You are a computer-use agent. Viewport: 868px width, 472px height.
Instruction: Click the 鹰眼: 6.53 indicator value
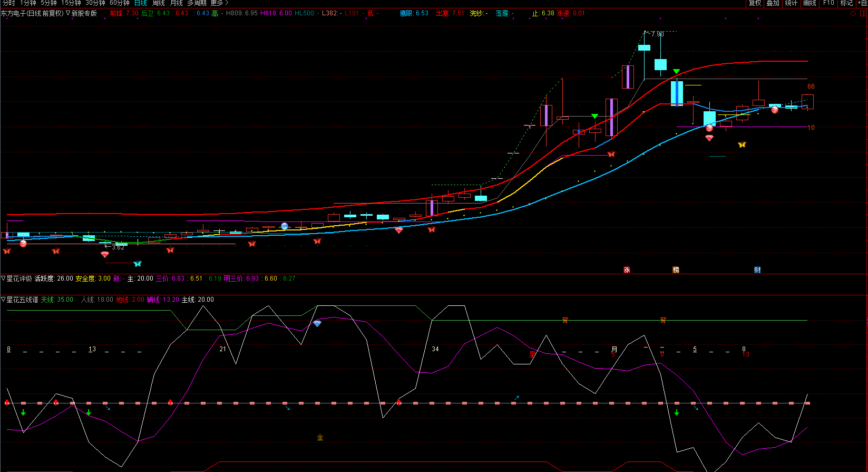(414, 13)
